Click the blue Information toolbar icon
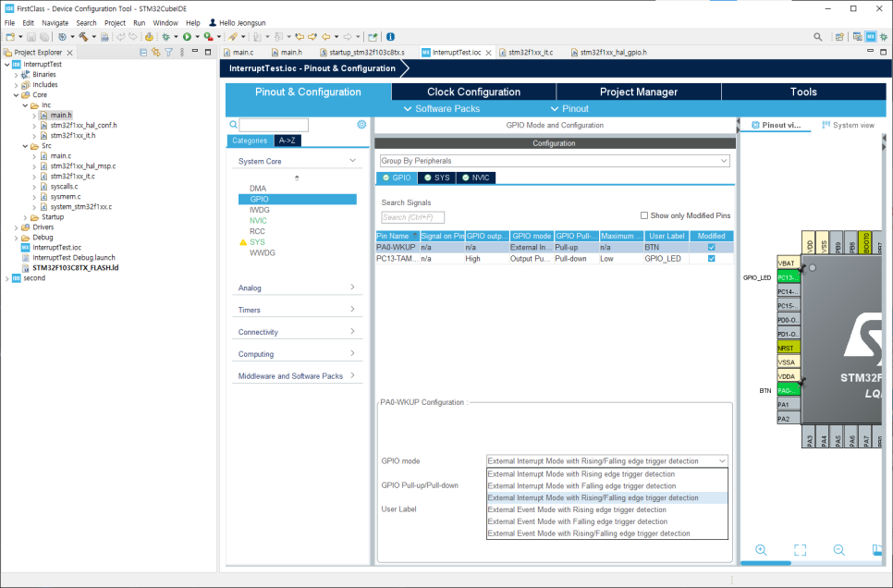The height and width of the screenshot is (588, 893). point(391,37)
